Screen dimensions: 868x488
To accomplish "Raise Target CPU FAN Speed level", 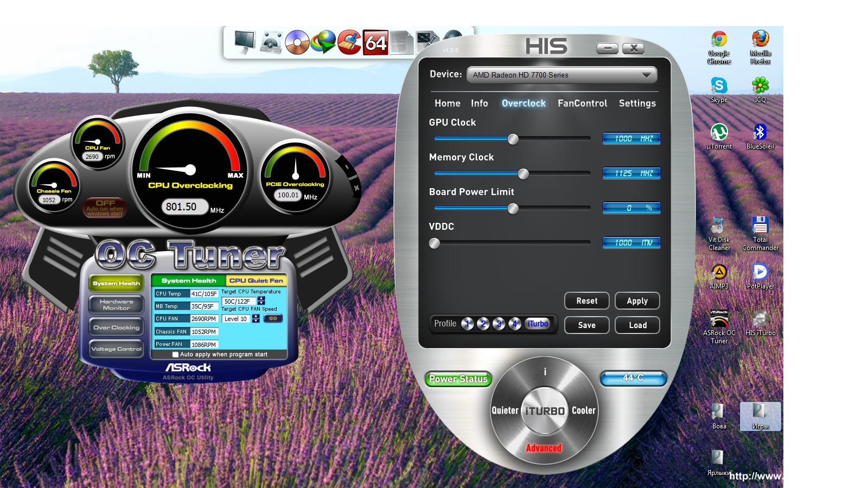I will (x=256, y=316).
